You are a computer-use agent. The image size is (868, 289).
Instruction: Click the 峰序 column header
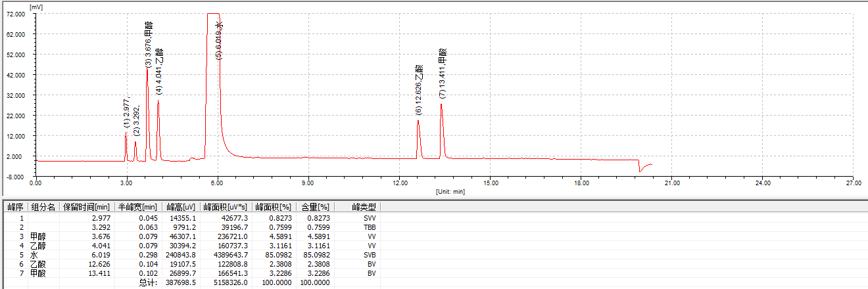pos(14,207)
